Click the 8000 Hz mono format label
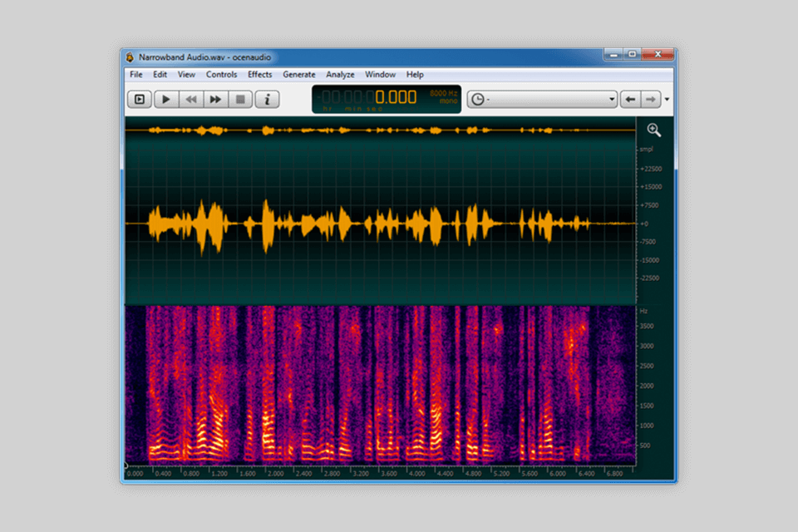798x532 pixels. (443, 96)
